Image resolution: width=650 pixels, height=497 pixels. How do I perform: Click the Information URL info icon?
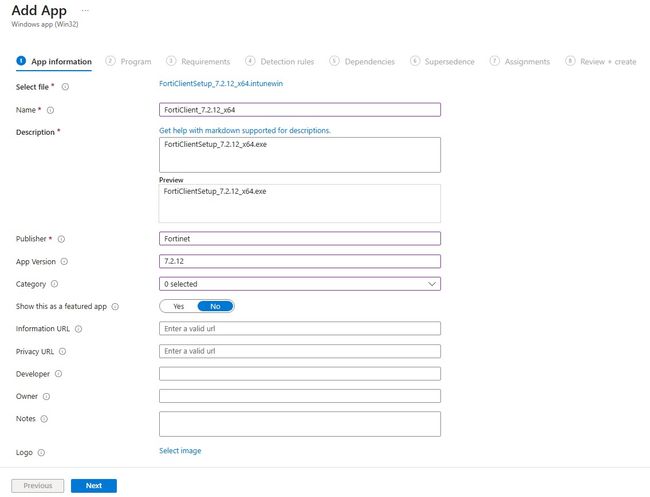pos(79,329)
